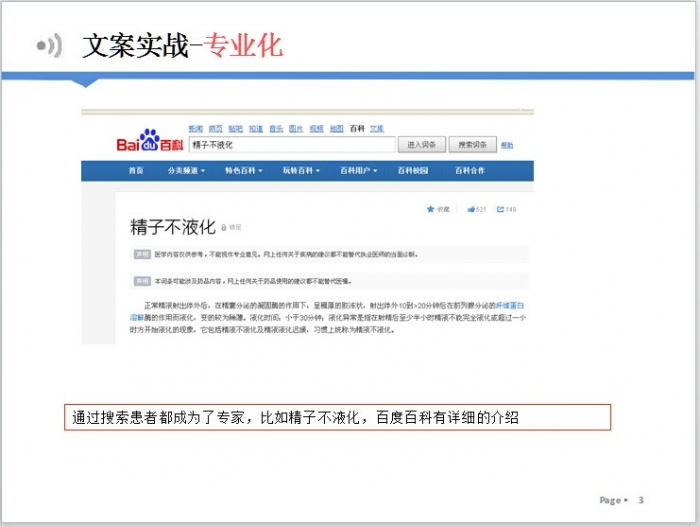Click the drug disclaimer line starting 本词条可能涉及药品内容
700x527 pixels.
(x=253, y=281)
